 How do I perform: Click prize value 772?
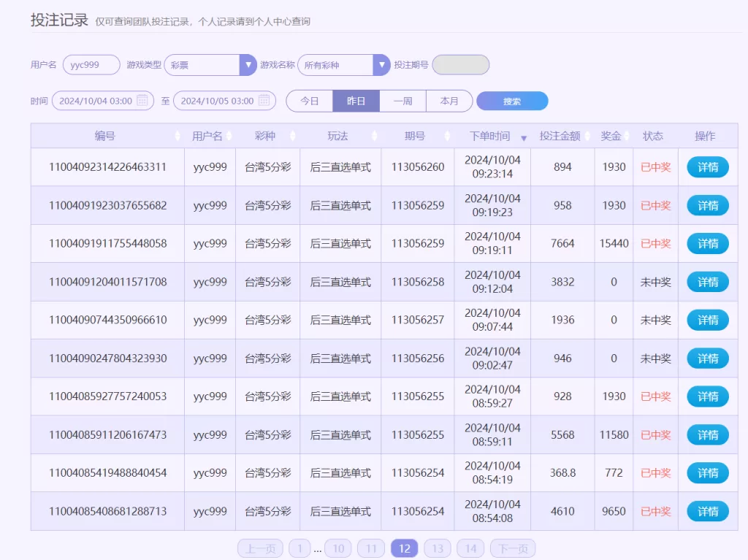point(614,472)
